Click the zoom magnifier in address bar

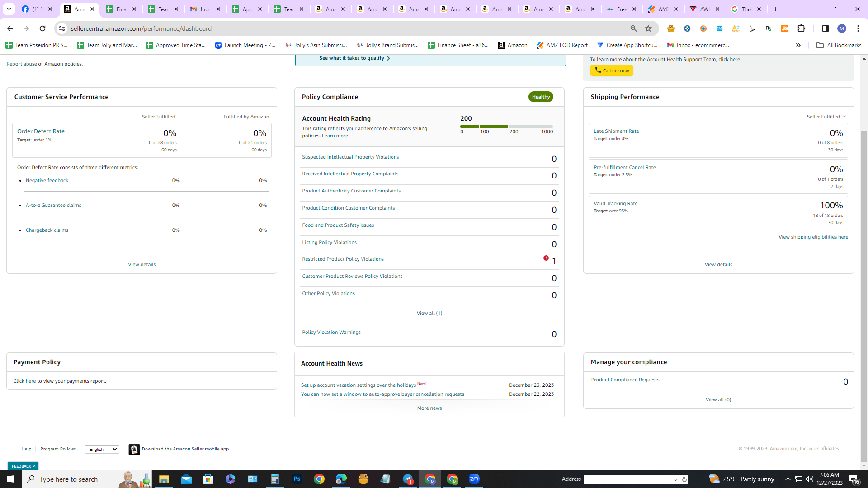[x=633, y=28]
